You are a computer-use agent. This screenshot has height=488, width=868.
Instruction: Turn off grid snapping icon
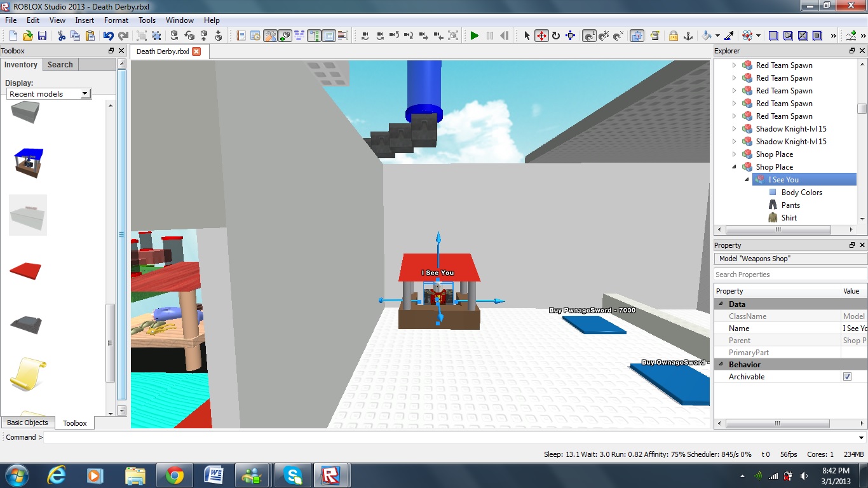click(618, 36)
